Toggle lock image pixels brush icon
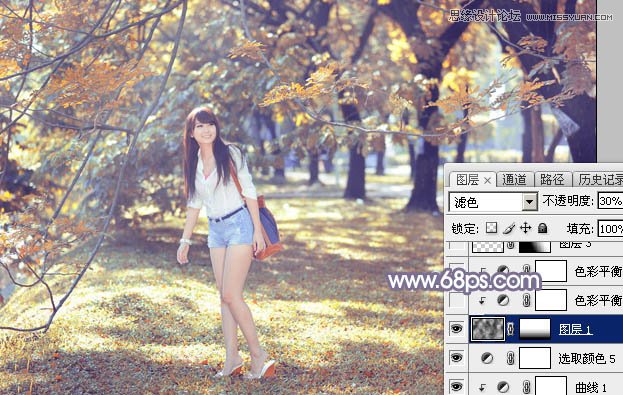Screen dimensions: 623x395 509,228
